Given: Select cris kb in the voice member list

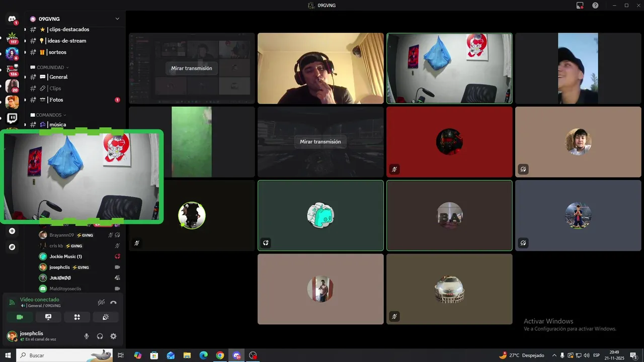Looking at the screenshot, I should 79,246.
